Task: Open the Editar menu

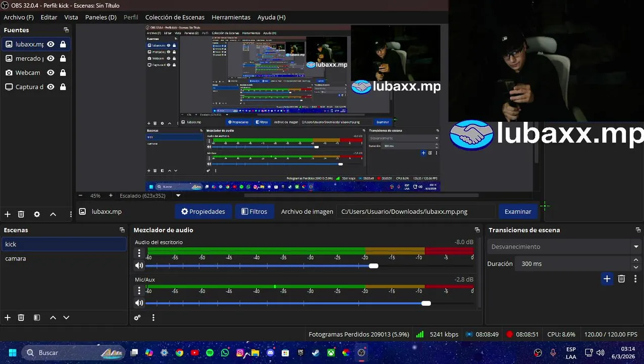Action: [49, 17]
